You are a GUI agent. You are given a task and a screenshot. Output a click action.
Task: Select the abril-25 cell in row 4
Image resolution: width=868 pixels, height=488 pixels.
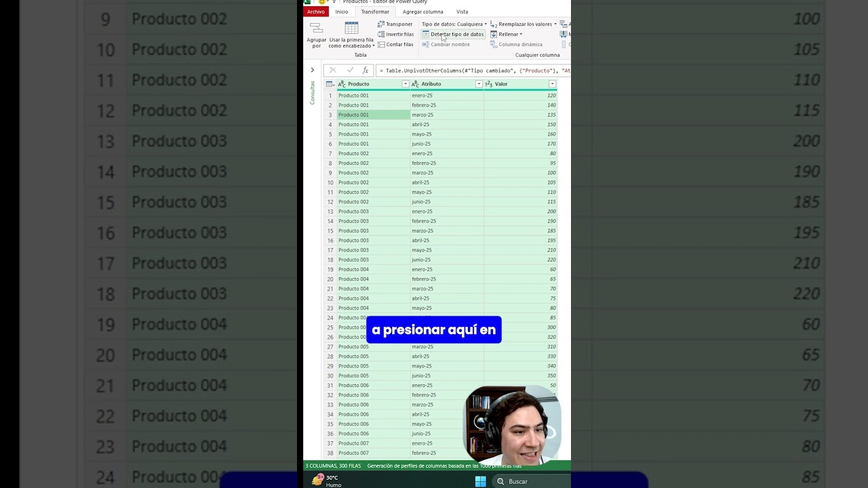(447, 125)
